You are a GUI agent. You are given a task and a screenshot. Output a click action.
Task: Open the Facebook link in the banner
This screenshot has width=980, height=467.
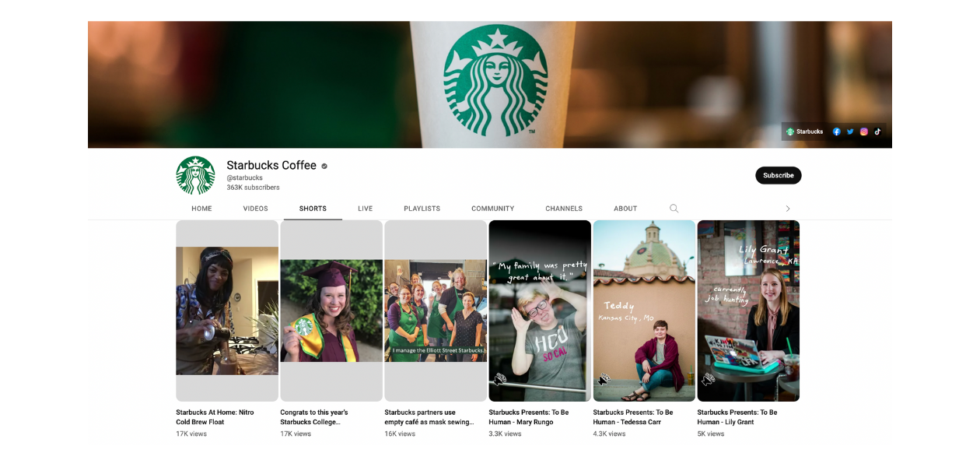pyautogui.click(x=837, y=132)
